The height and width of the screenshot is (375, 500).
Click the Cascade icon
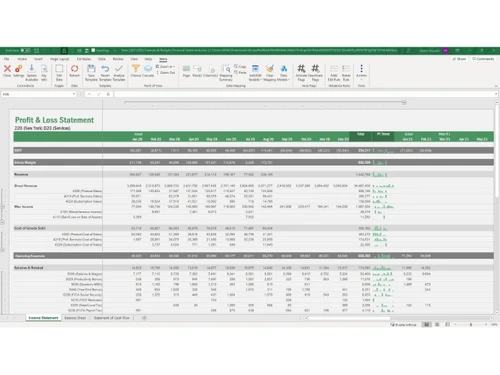(148, 69)
